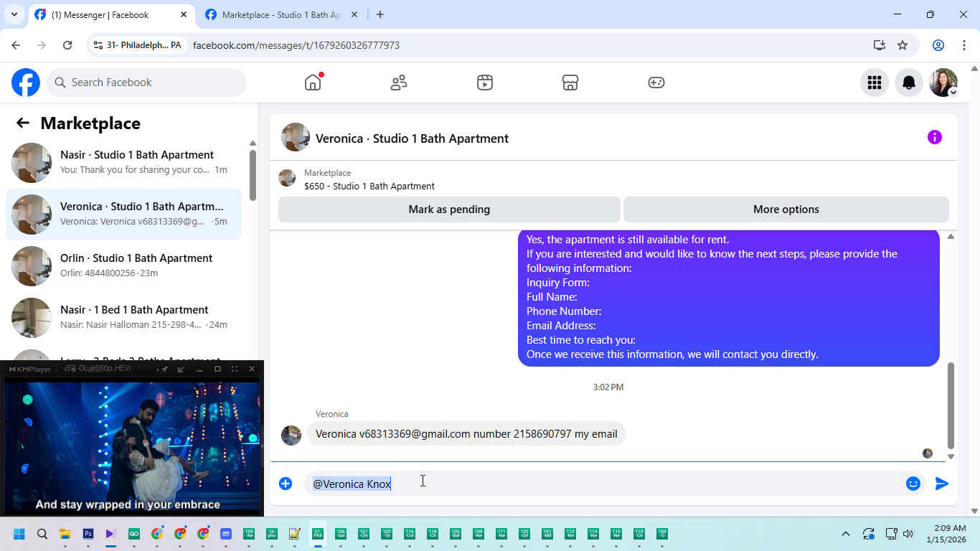Open the $650 - Studio 1 Bath Apartment listing
The image size is (980, 551).
tap(369, 186)
